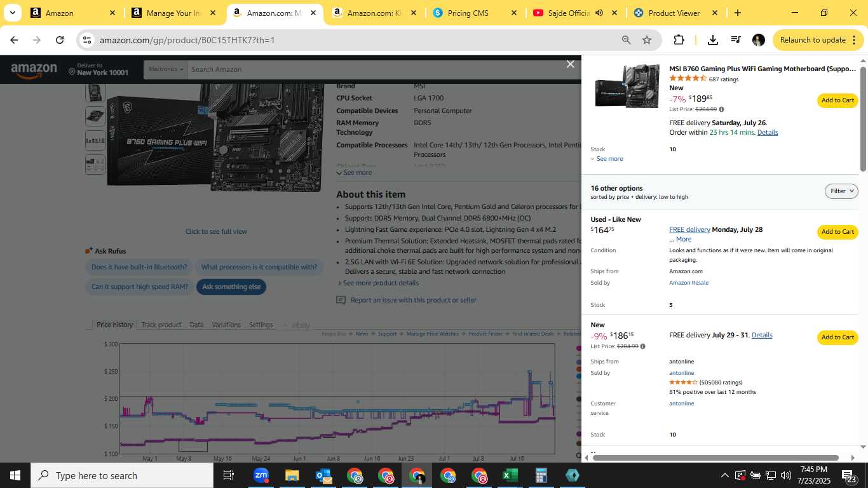Click the offers panel horizontal scrollbar
This screenshot has height=488, width=868.
(715, 457)
